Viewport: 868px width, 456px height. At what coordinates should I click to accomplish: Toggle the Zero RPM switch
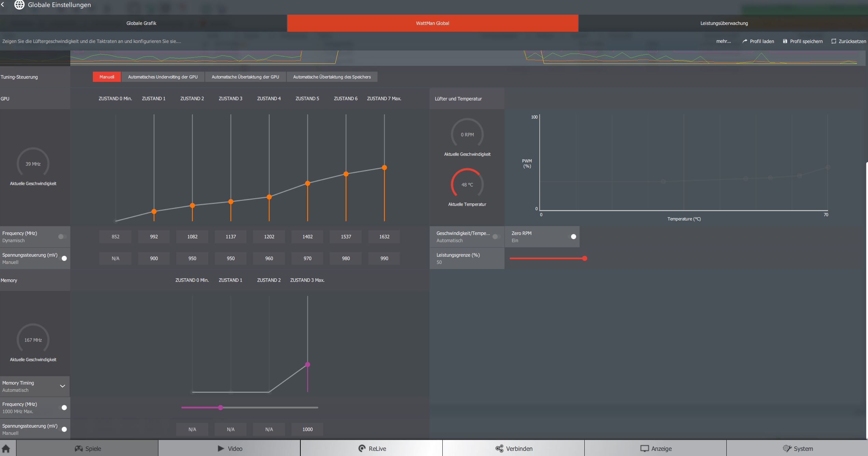click(572, 237)
